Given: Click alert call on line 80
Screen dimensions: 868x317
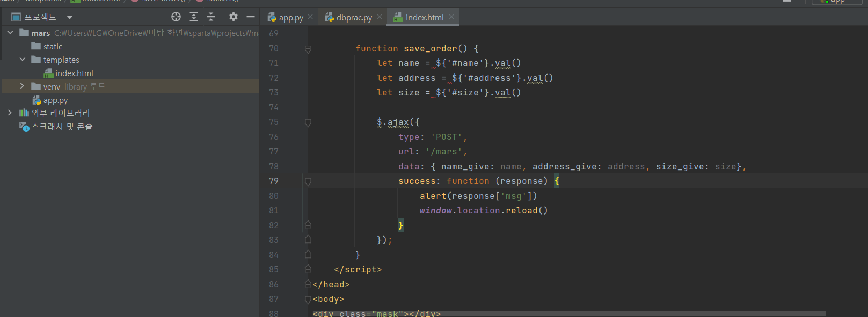Looking at the screenshot, I should (x=478, y=196).
